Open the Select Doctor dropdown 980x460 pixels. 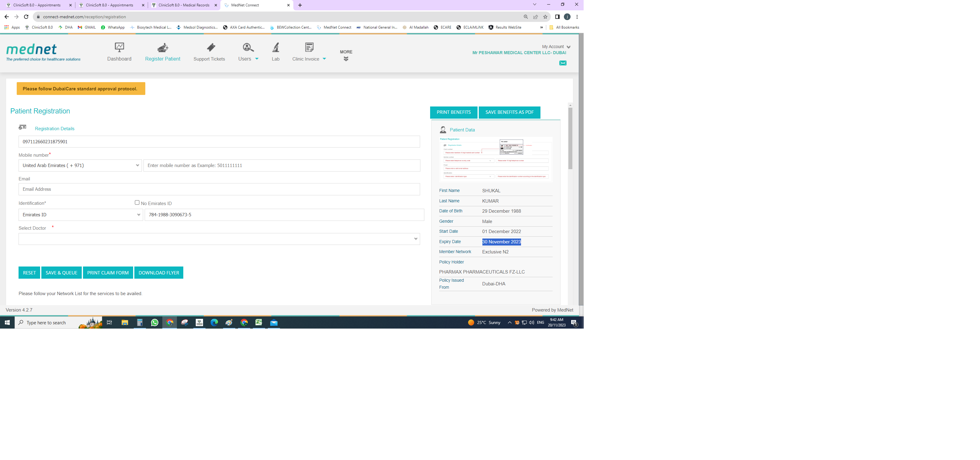[219, 239]
